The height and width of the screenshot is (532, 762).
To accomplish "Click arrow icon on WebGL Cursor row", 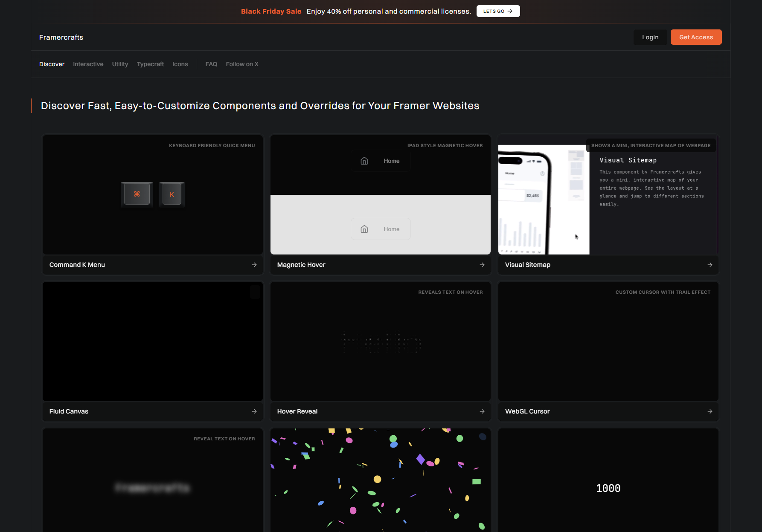I will coord(710,411).
